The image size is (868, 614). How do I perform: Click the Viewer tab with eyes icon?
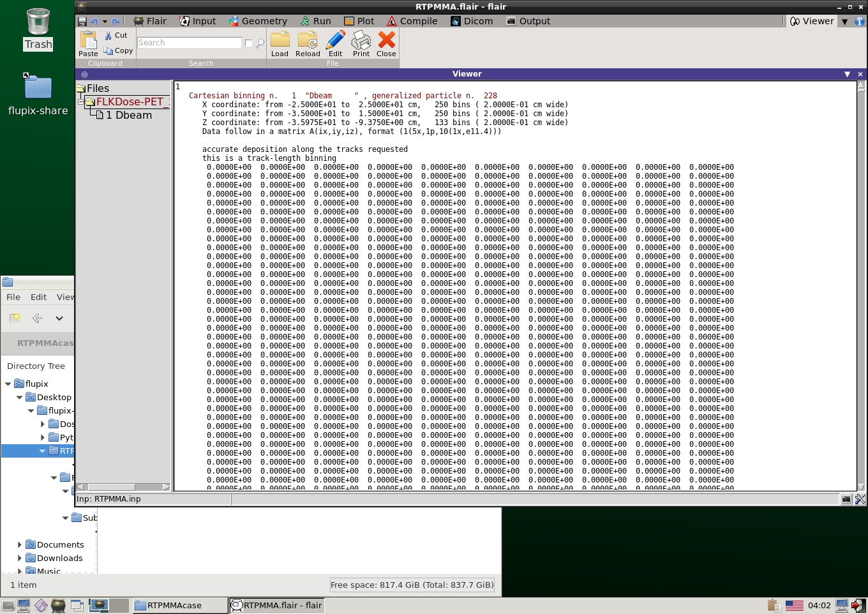[x=812, y=21]
